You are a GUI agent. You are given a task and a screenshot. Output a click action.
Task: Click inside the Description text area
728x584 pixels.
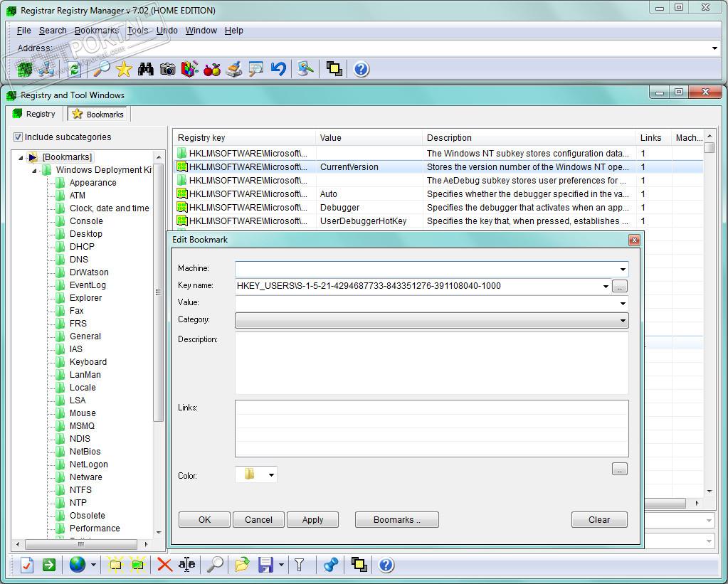point(432,363)
